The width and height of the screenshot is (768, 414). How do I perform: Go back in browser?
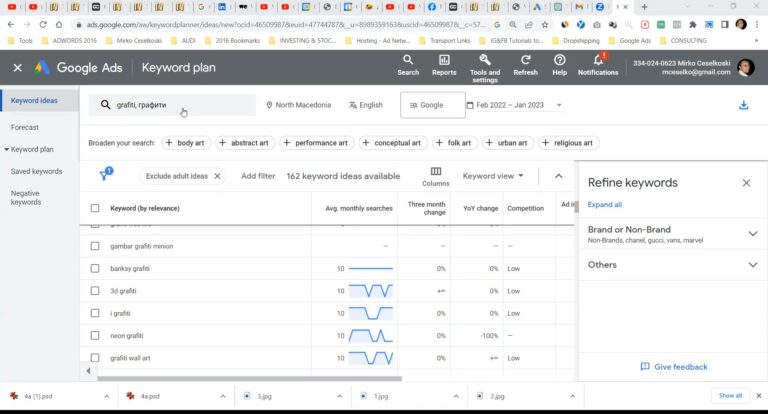click(11, 24)
